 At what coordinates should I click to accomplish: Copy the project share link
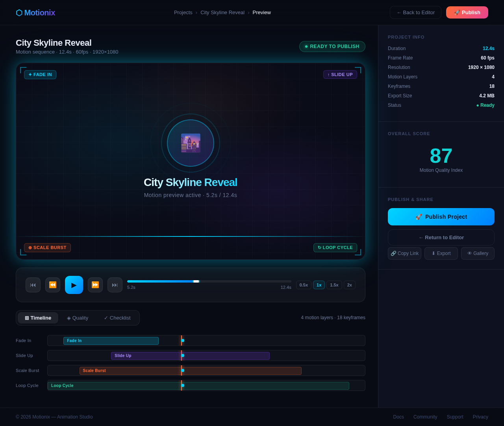(x=404, y=253)
